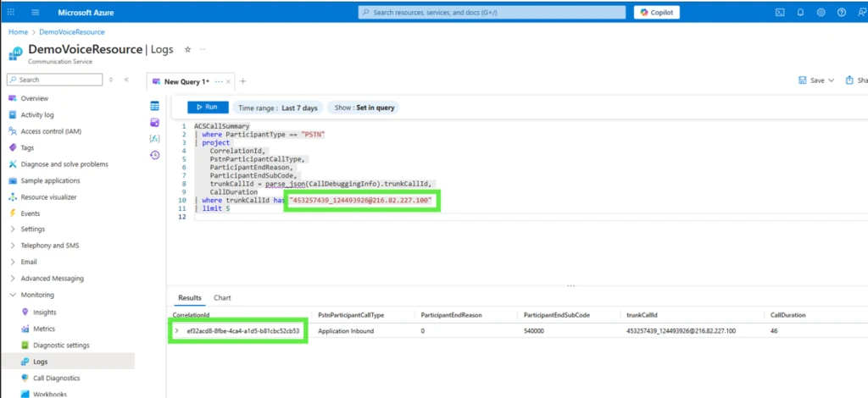Screen dimensions: 868x398
Task: Open the Azure portal hamburger menu
Action: point(36,13)
